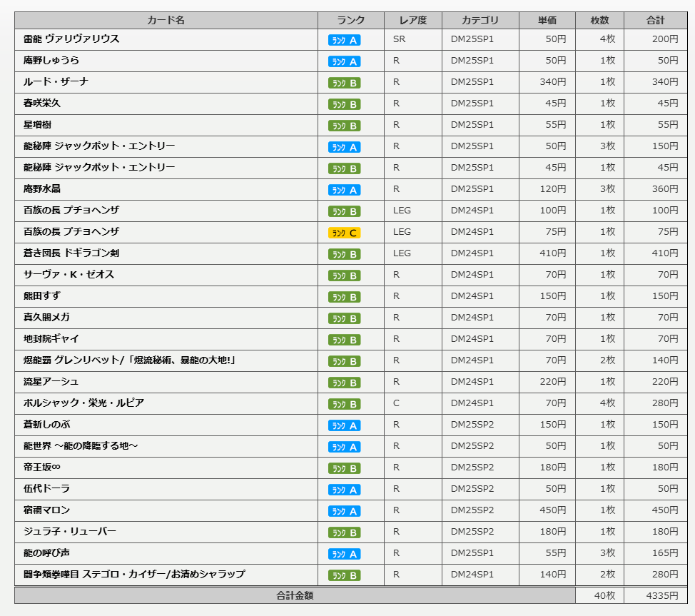The width and height of the screenshot is (695, 616).
Task: Click the Rank B badge for ドギラゴン剣
Action: [345, 254]
